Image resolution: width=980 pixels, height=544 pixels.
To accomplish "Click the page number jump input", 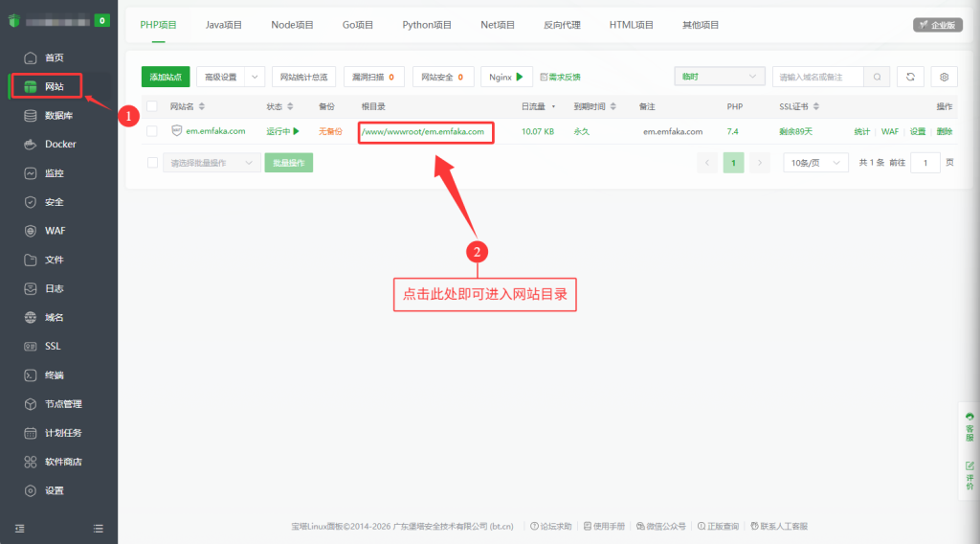I will coord(925,163).
